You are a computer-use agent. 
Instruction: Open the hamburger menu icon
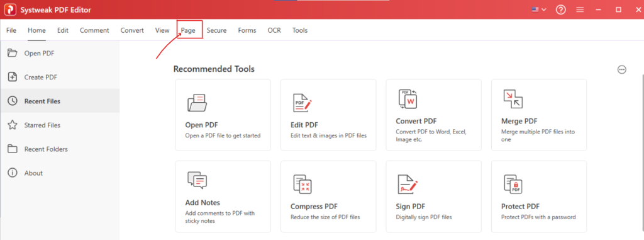click(580, 9)
